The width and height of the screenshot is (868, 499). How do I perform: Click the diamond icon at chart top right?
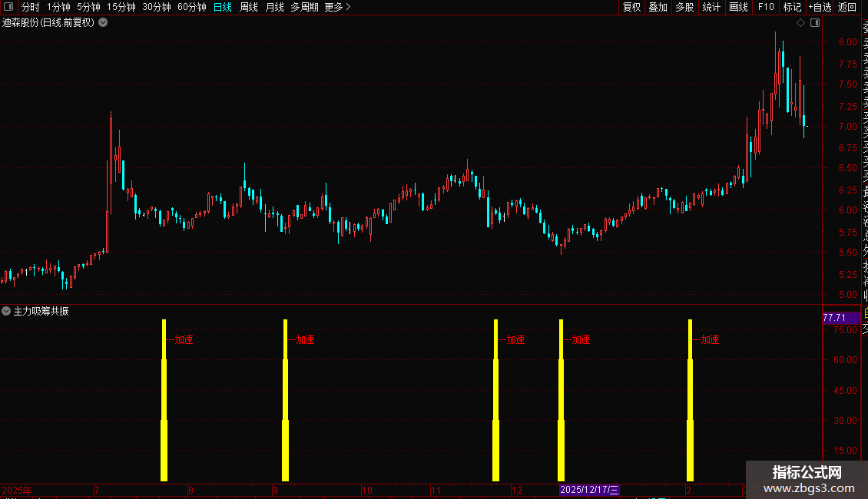(800, 23)
